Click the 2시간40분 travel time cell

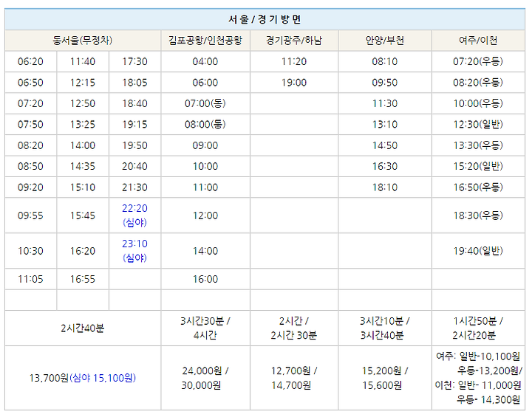pos(83,328)
